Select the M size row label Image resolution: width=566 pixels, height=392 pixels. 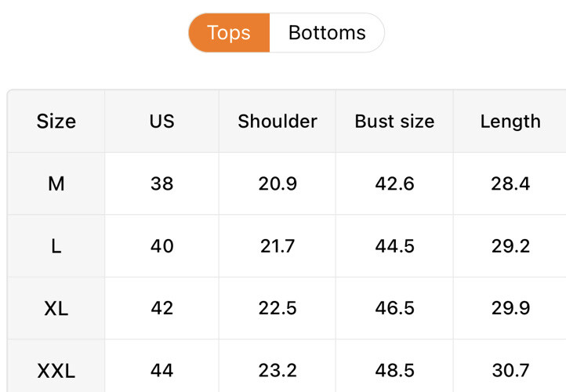click(x=56, y=184)
